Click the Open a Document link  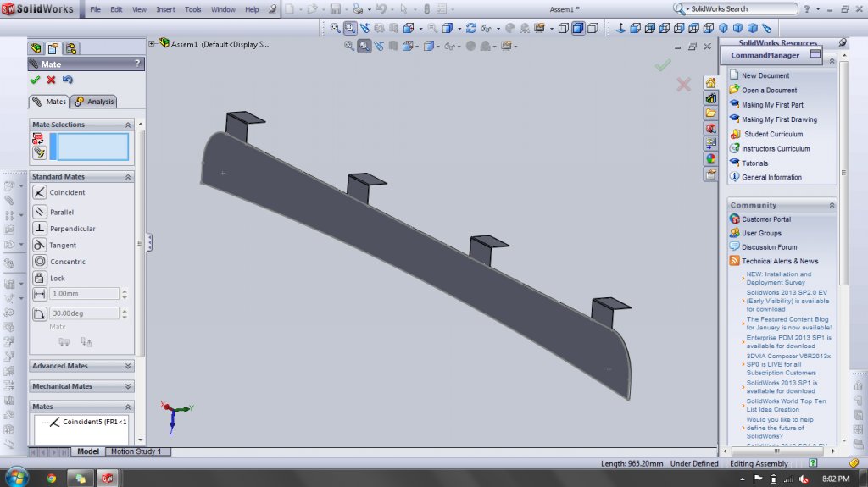pyautogui.click(x=770, y=91)
